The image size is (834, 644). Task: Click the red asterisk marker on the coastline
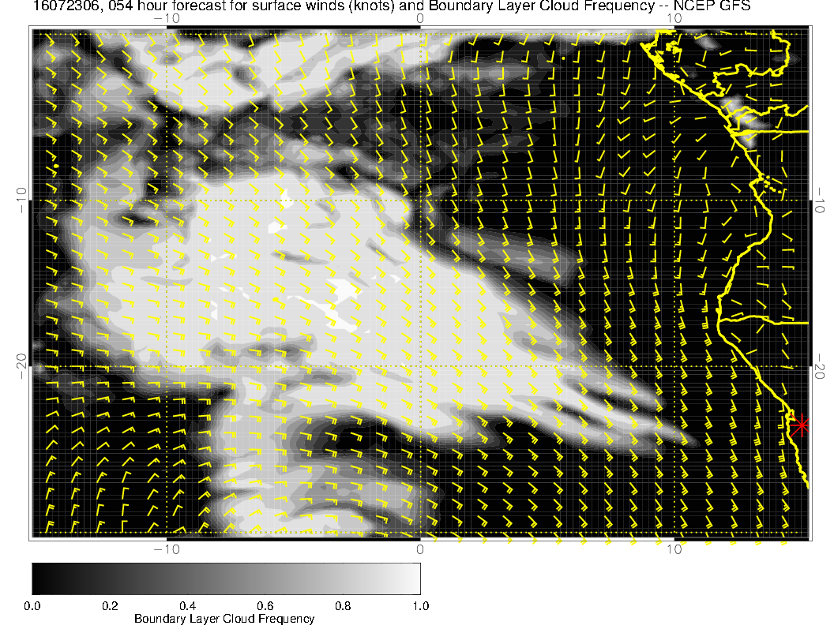[x=800, y=425]
